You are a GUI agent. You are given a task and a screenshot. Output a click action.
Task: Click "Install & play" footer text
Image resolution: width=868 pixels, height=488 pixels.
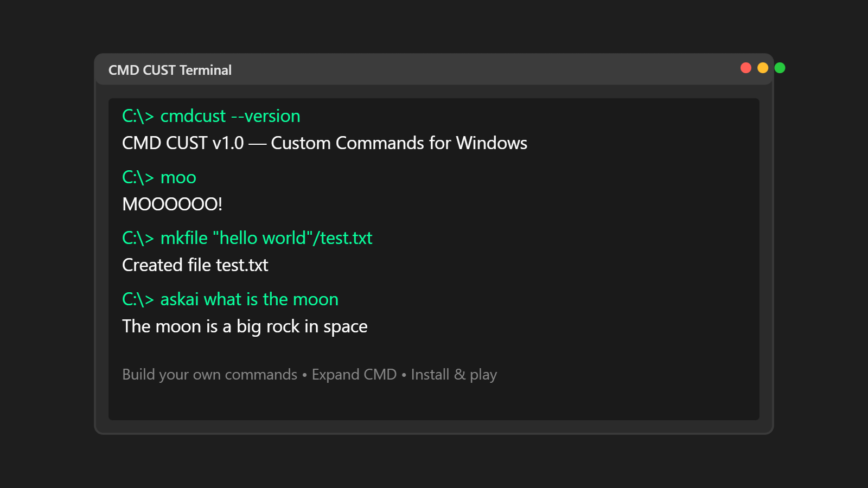point(454,375)
